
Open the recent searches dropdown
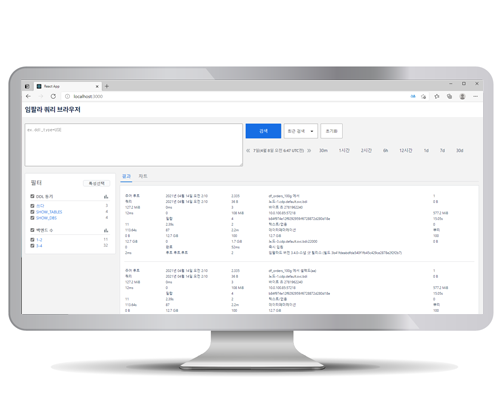[x=301, y=131]
